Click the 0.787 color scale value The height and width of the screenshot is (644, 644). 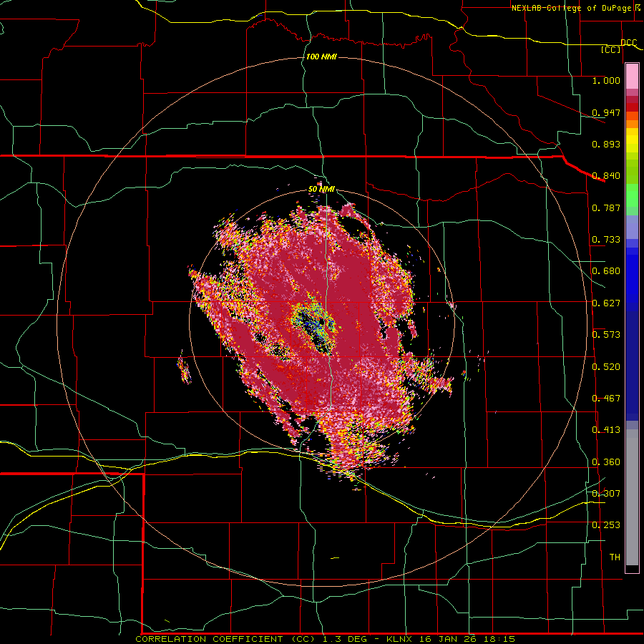[x=606, y=208]
